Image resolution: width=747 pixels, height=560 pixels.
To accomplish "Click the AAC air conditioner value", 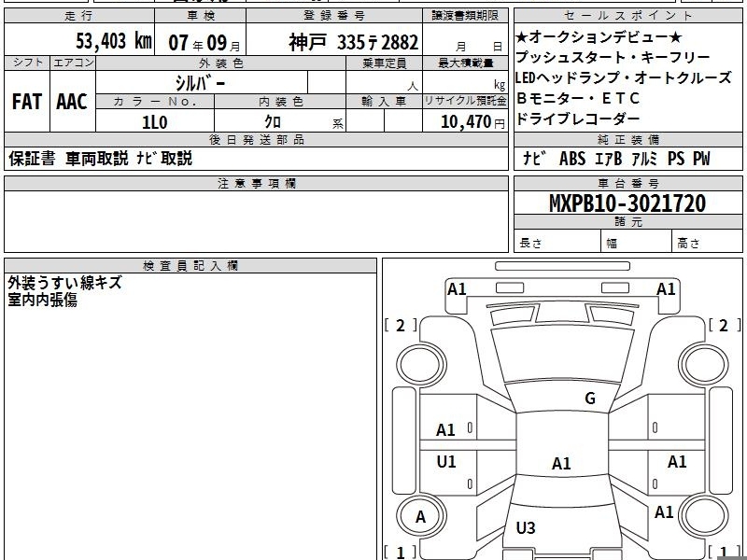I will click(72, 102).
